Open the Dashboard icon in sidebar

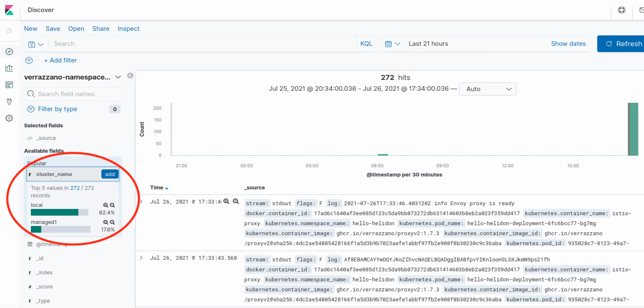[x=9, y=85]
